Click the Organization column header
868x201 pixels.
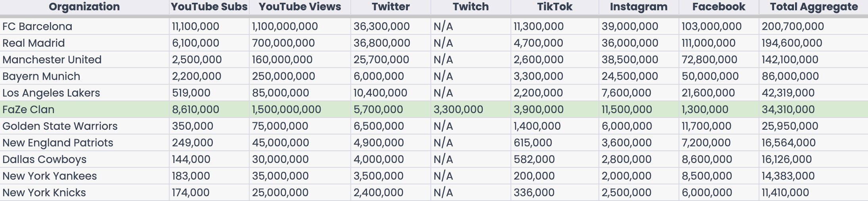pos(84,7)
